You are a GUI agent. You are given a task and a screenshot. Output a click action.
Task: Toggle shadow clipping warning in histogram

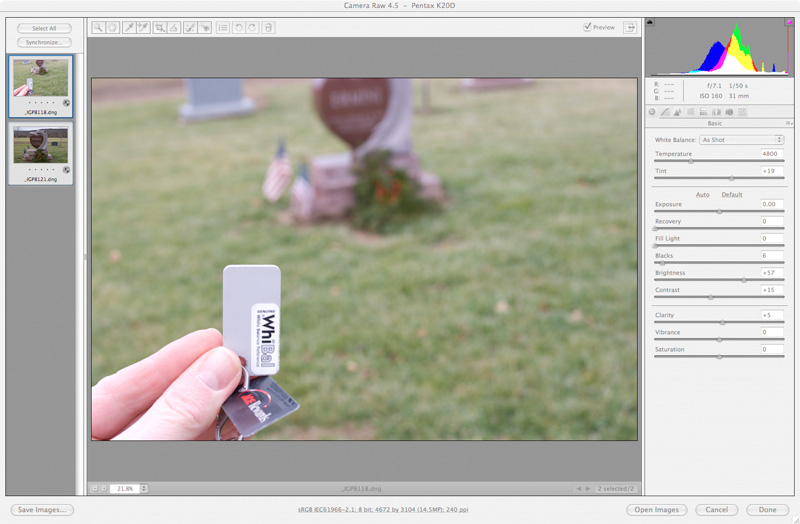click(x=651, y=21)
